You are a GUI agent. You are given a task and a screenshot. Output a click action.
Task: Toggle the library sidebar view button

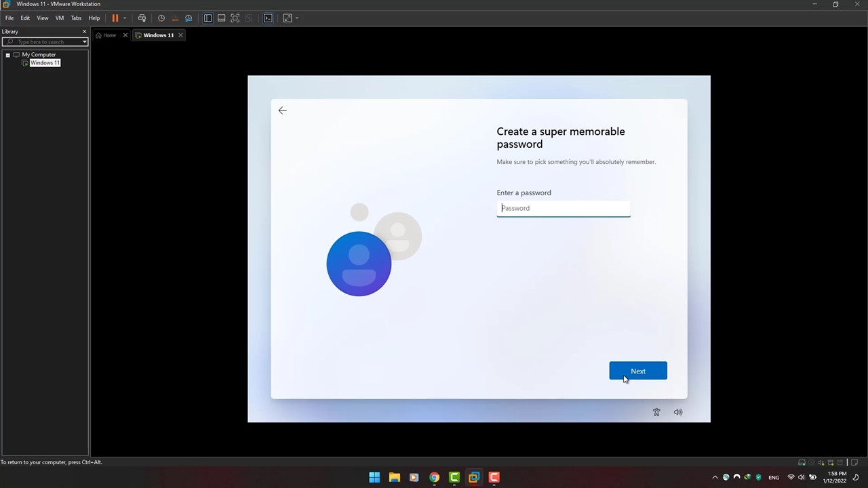(x=208, y=18)
